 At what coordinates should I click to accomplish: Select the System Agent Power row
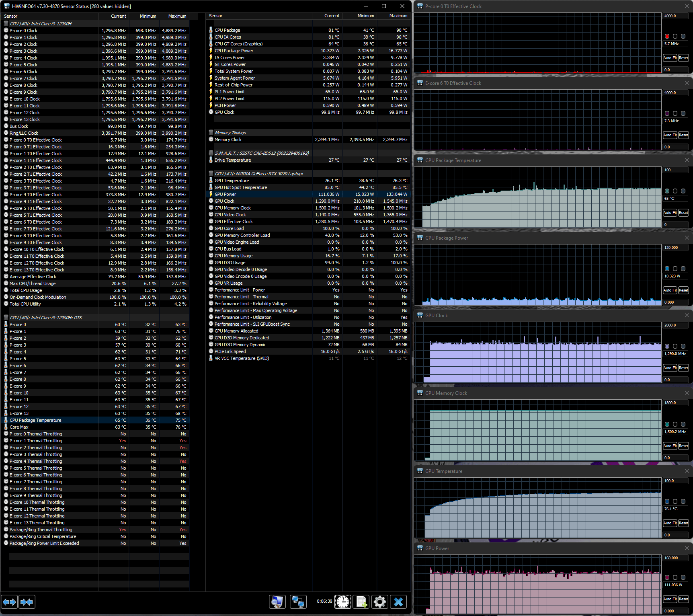click(x=308, y=78)
